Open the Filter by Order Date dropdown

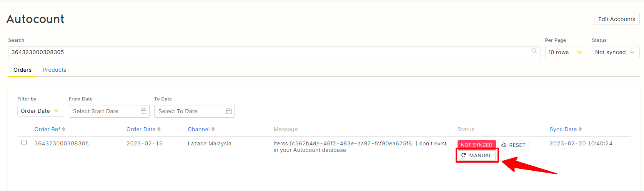(x=40, y=111)
